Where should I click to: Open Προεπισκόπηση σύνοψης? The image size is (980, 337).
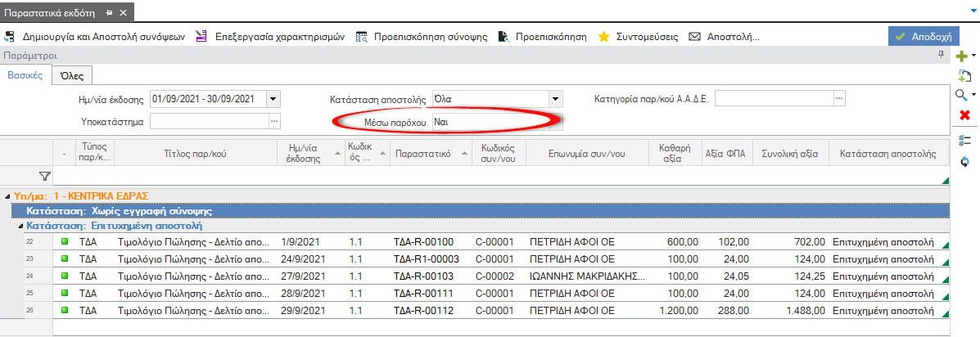point(422,36)
